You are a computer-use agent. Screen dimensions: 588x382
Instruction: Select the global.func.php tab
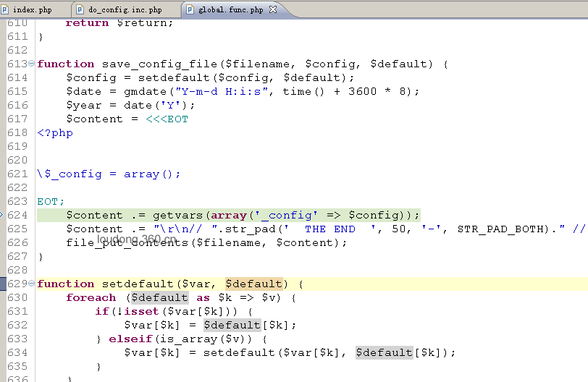point(230,10)
